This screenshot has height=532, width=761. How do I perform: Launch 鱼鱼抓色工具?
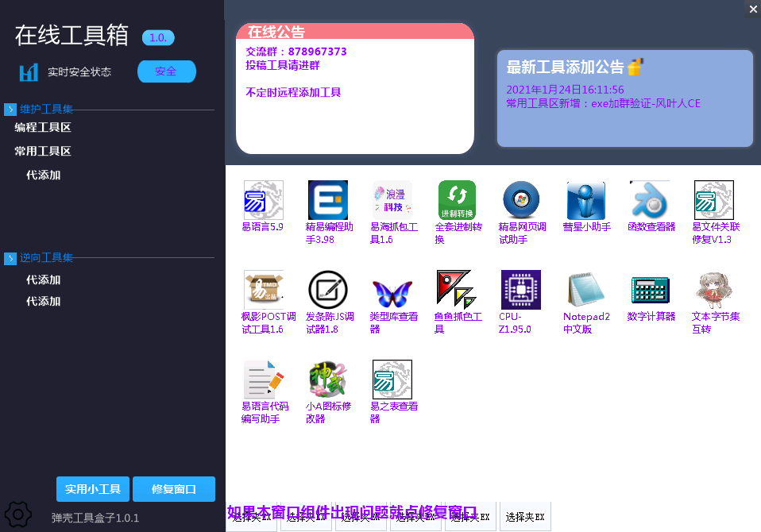(457, 290)
